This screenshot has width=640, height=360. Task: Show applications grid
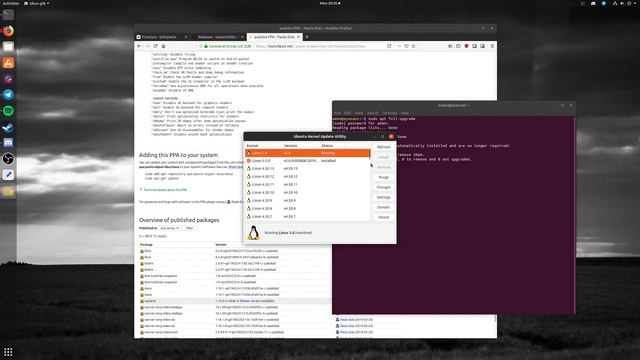tap(8, 352)
